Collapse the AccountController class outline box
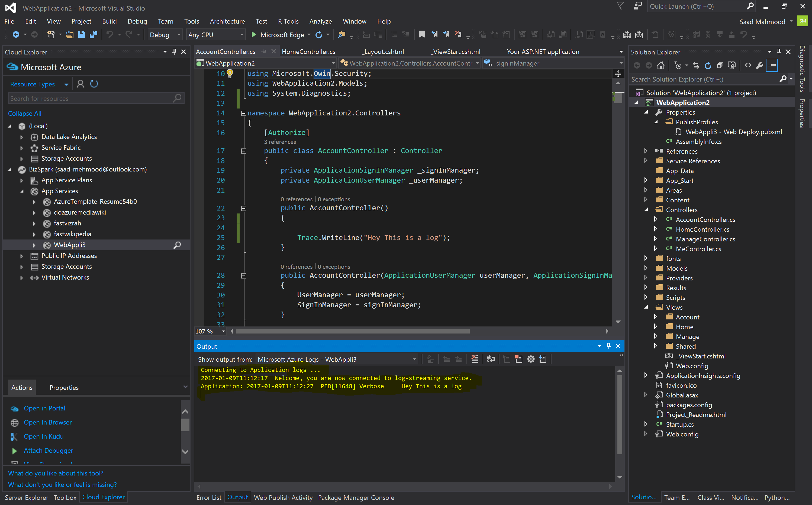 (x=244, y=151)
